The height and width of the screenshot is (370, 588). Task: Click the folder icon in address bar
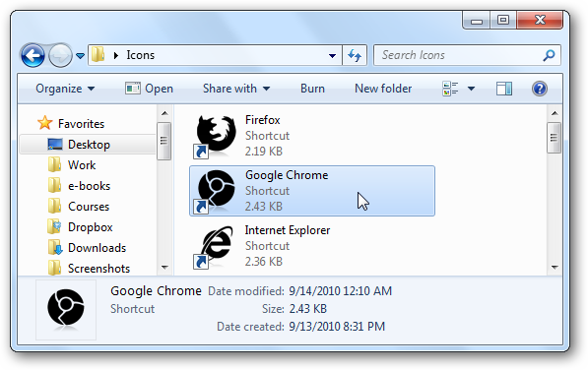coord(98,55)
